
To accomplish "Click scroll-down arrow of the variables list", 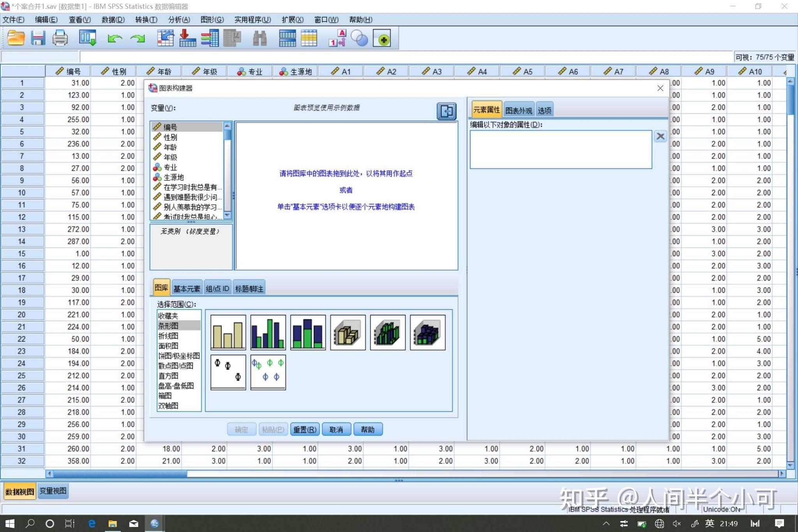I will tap(228, 216).
